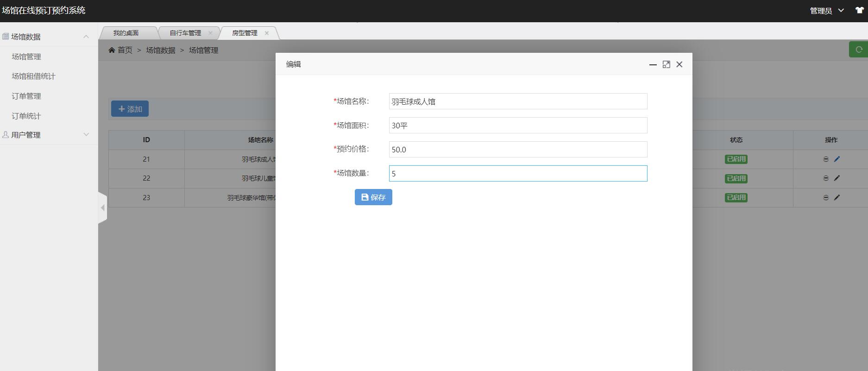Open 场馆管理 in sidebar

[x=26, y=57]
